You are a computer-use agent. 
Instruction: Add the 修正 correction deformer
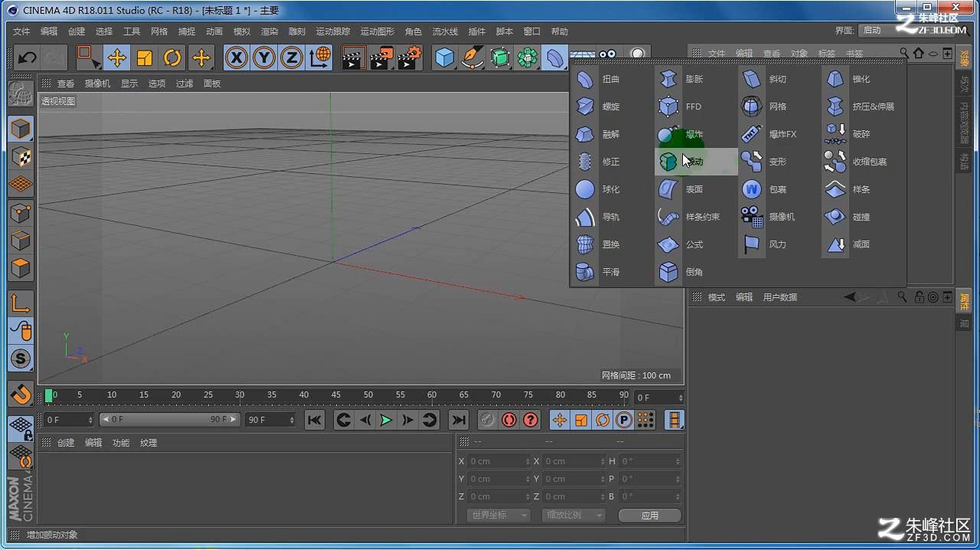tap(599, 162)
